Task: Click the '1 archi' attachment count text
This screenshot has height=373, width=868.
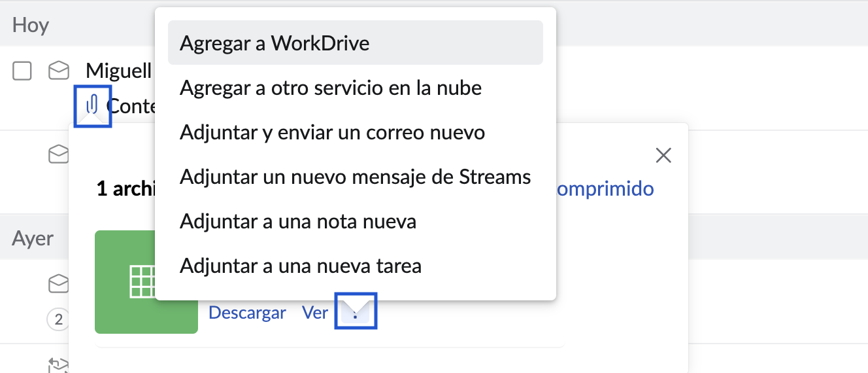Action: point(125,189)
